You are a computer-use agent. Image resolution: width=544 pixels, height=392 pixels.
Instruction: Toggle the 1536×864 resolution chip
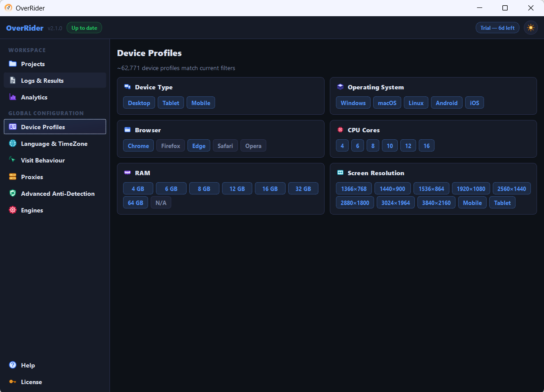(x=431, y=189)
